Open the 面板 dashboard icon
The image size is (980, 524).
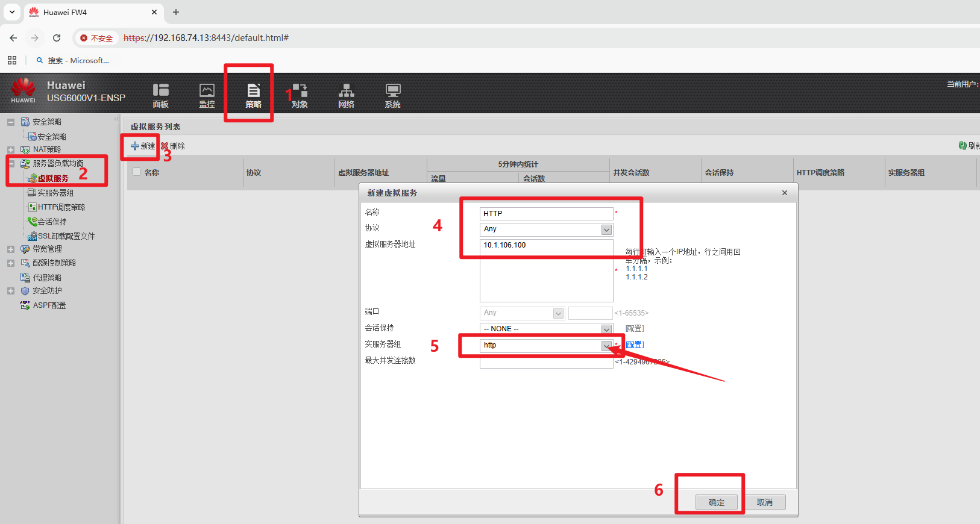point(160,95)
